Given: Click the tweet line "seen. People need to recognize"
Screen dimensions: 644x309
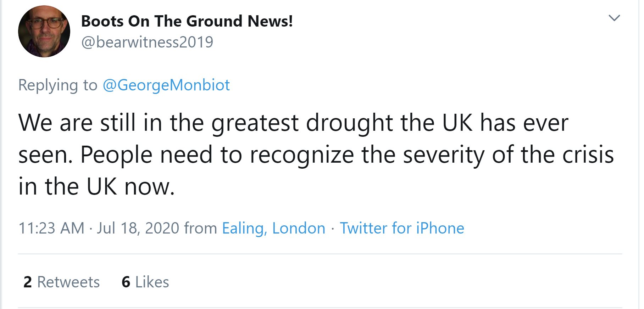Looking at the screenshot, I should click(316, 155).
